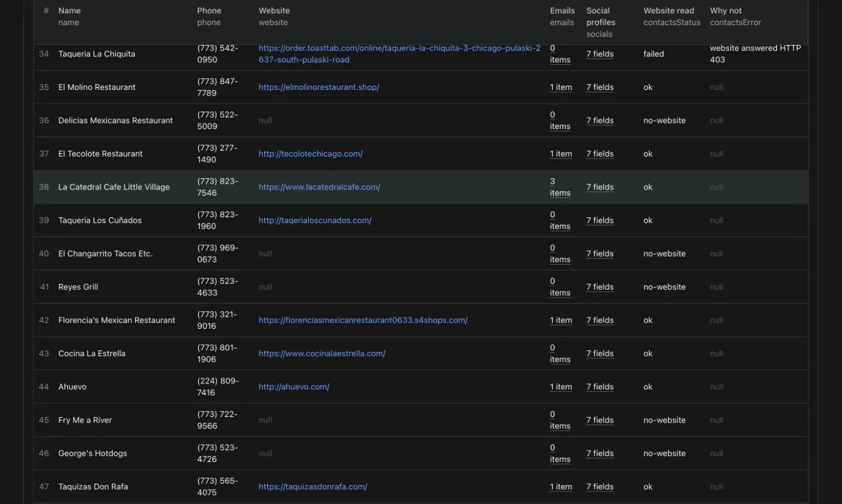Image resolution: width=842 pixels, height=504 pixels.
Task: Select the Why not column header
Action: click(x=735, y=16)
